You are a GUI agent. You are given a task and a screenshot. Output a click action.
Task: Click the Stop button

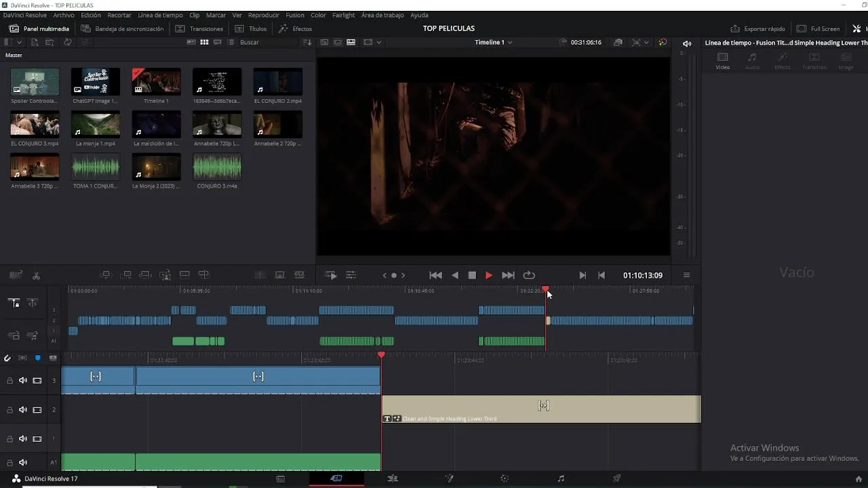[x=472, y=275]
